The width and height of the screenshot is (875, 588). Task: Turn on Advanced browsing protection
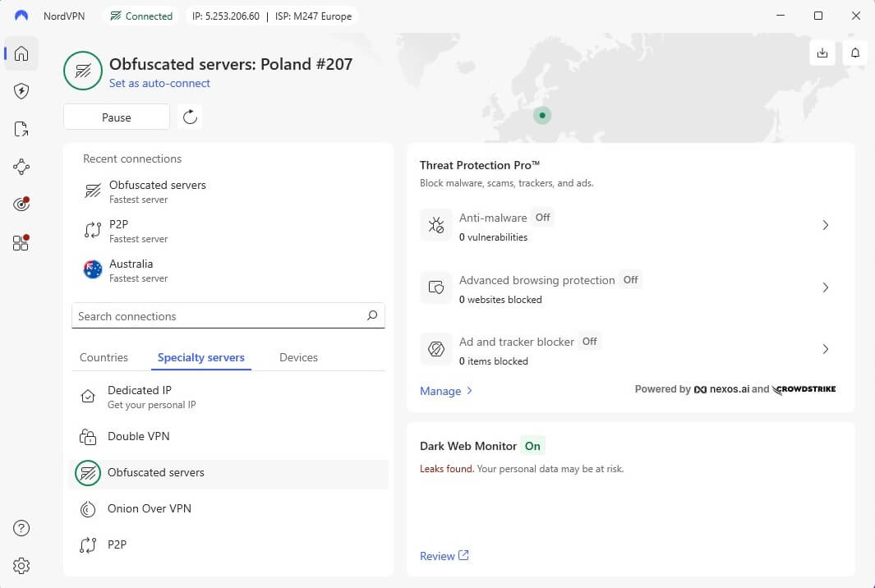click(630, 279)
